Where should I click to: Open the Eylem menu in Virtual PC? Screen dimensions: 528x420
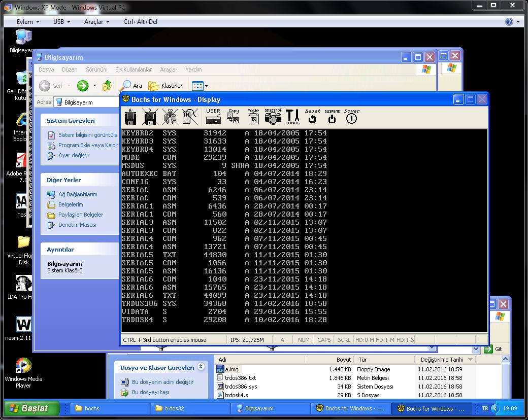(x=28, y=21)
